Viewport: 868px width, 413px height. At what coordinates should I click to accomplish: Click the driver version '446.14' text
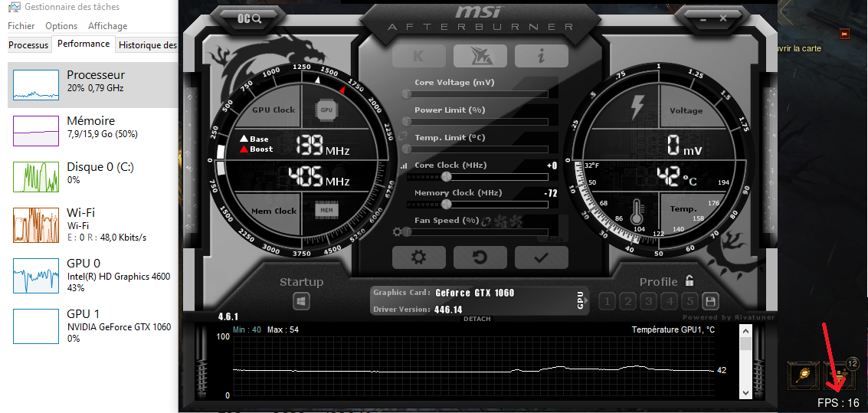click(x=448, y=310)
